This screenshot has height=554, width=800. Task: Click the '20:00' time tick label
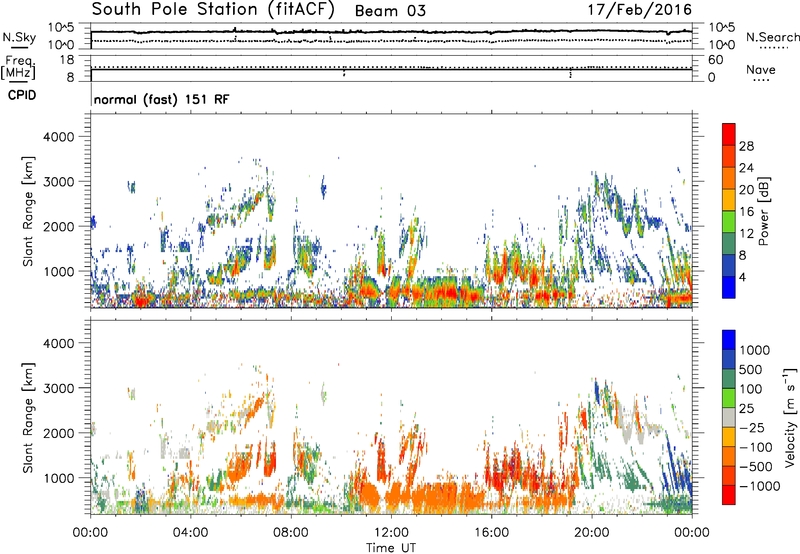pos(592,533)
